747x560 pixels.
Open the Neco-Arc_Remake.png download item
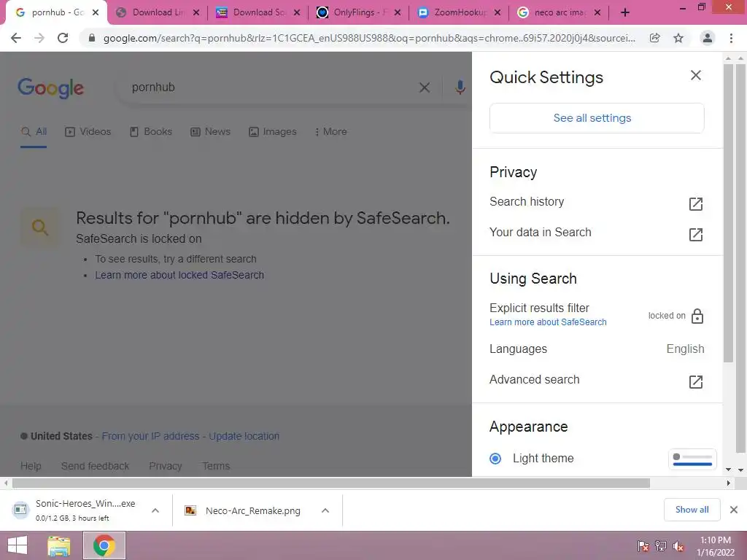pos(253,511)
